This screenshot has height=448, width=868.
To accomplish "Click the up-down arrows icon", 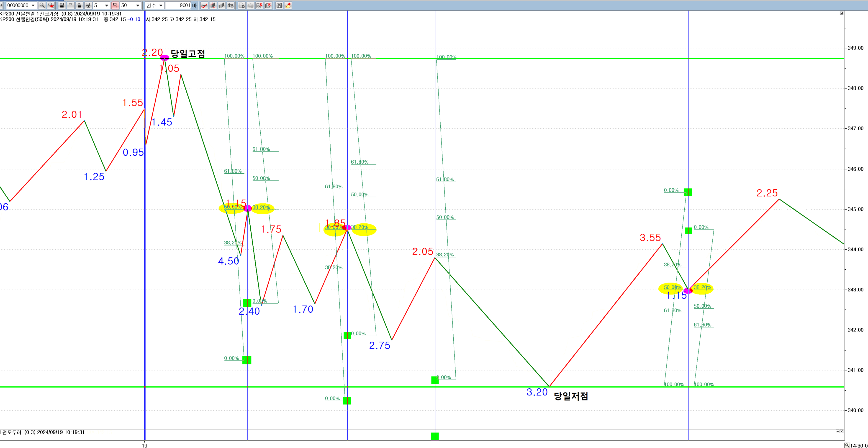I will click(231, 5).
